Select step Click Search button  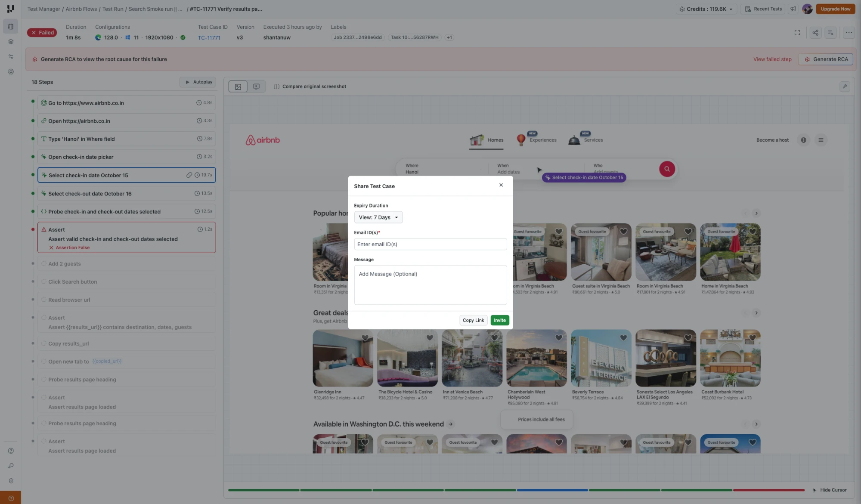click(x=127, y=282)
